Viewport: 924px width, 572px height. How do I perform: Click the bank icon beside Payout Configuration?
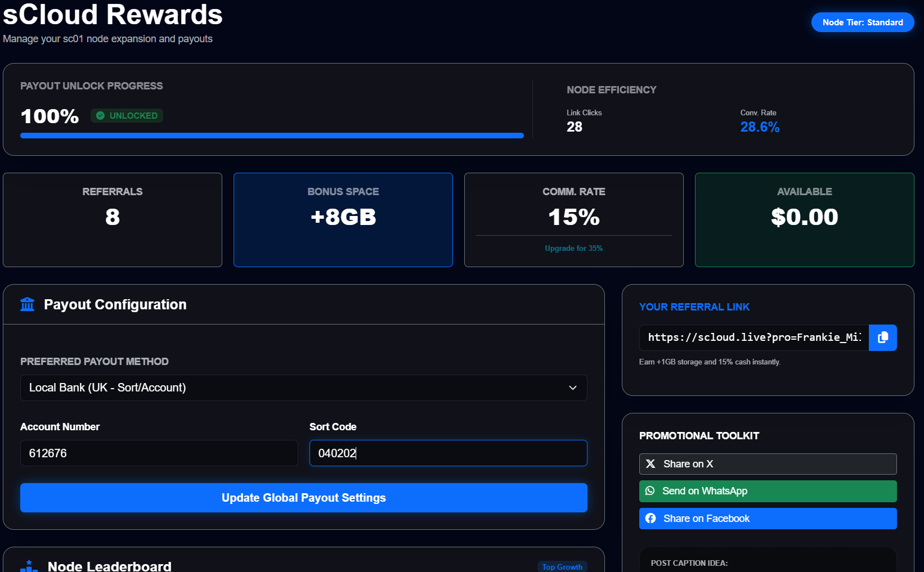click(x=27, y=304)
